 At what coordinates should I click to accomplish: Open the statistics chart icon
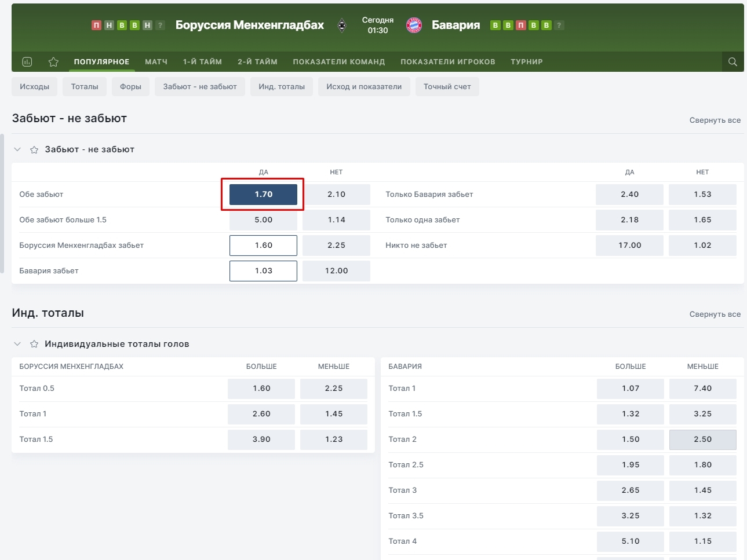click(27, 61)
